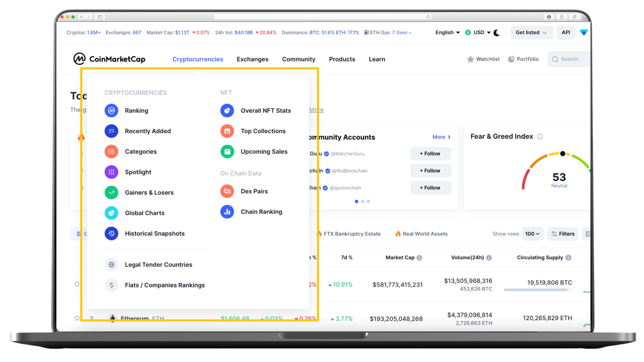Click the Gainers & Losers icon
Image resolution: width=644 pixels, height=362 pixels.
(111, 192)
